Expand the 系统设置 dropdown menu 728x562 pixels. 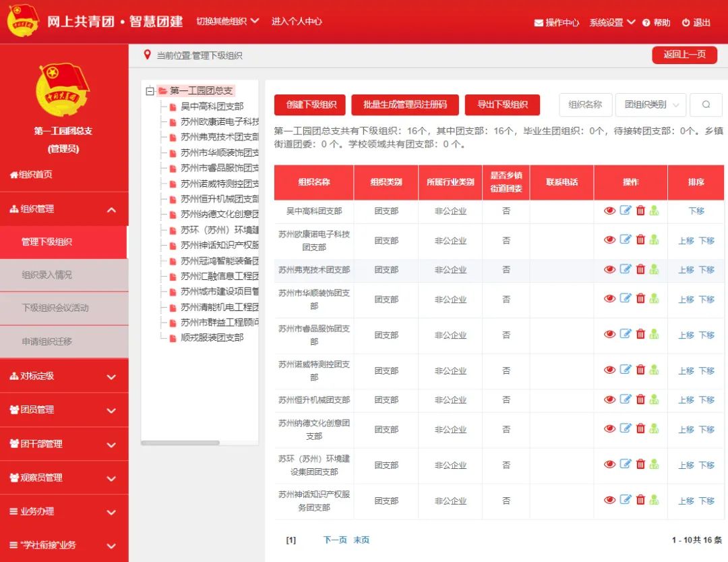pos(612,22)
